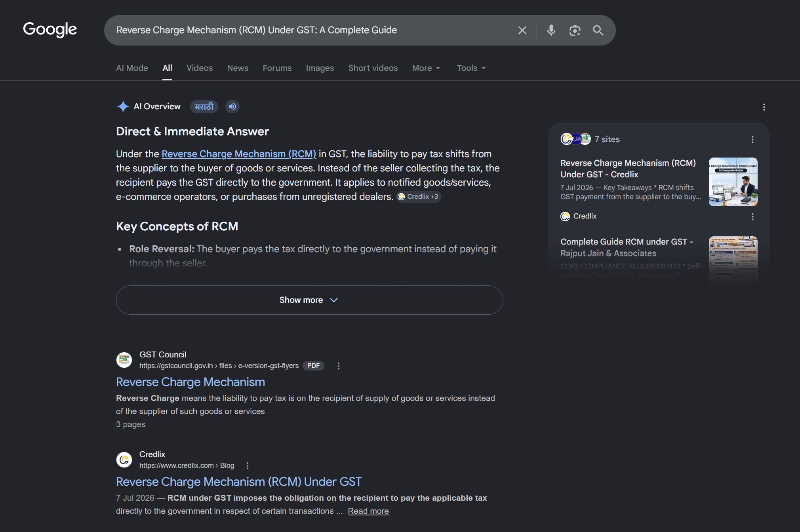Viewport: 800px width, 532px height.
Task: Select the Videos tab
Action: point(200,68)
